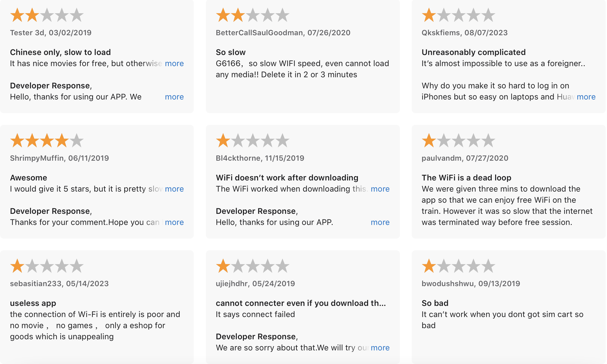607x364 pixels.
Task: Click the star rating on bwodushshwu review
Action: point(459,266)
